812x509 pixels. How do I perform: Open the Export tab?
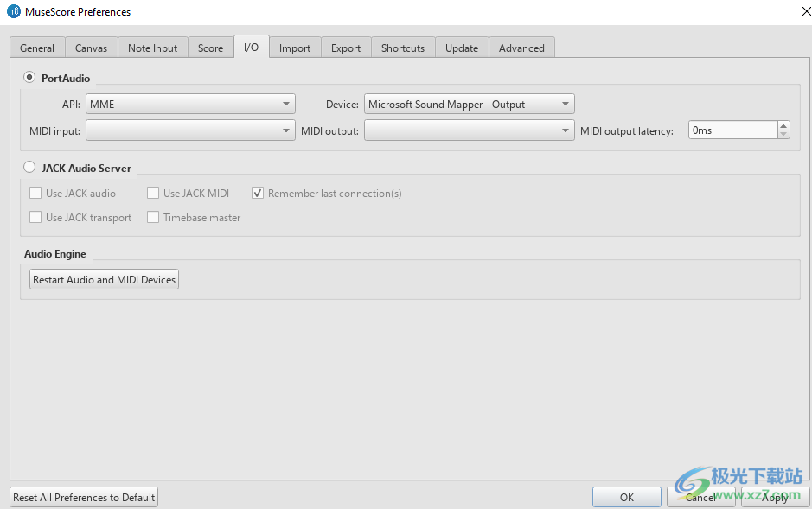tap(346, 48)
